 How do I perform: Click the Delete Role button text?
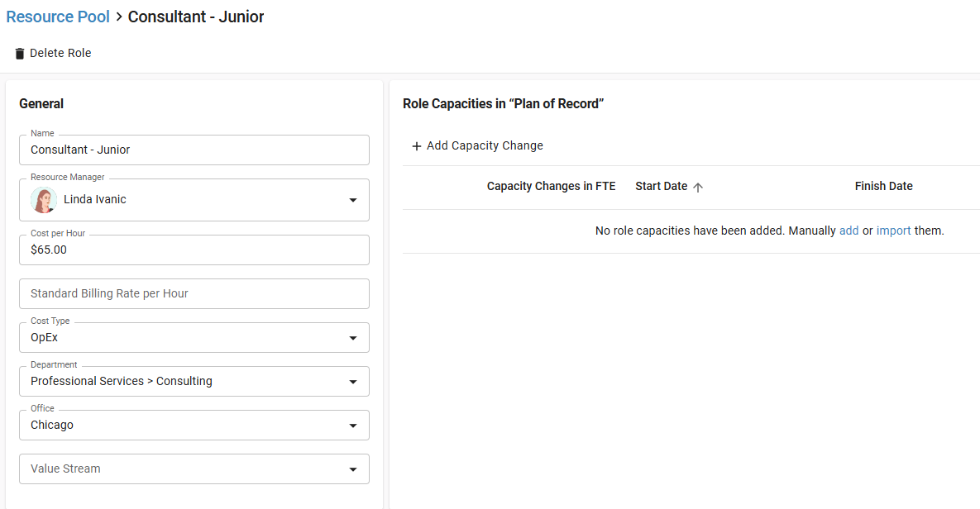(60, 53)
